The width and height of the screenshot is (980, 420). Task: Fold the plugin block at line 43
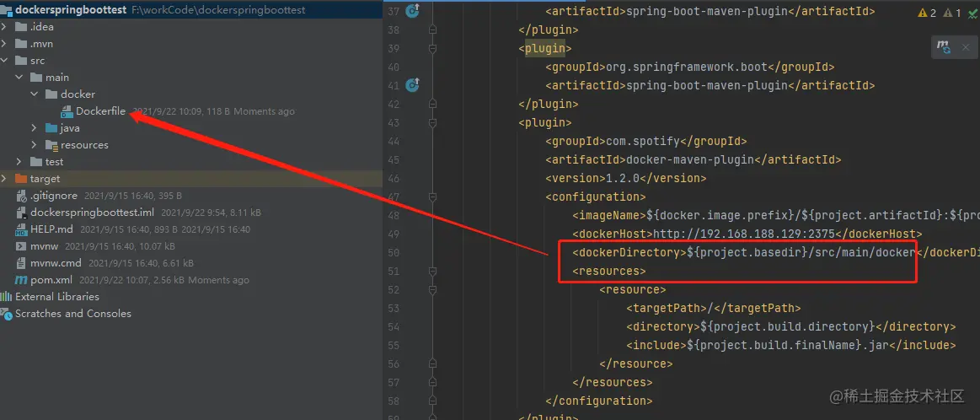(x=432, y=122)
